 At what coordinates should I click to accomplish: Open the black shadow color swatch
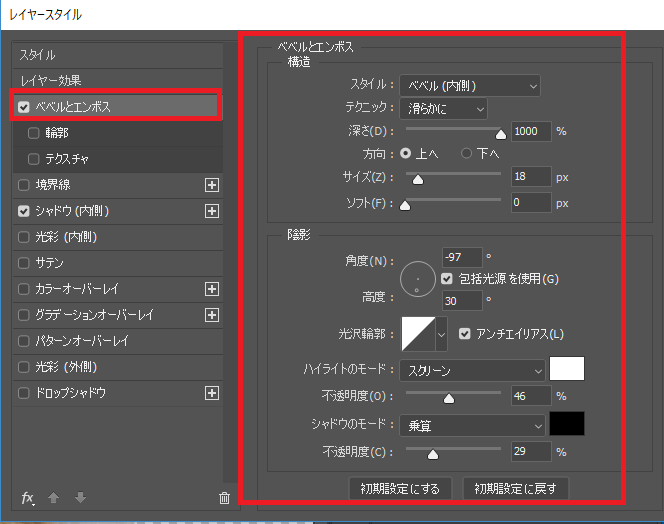pos(567,424)
